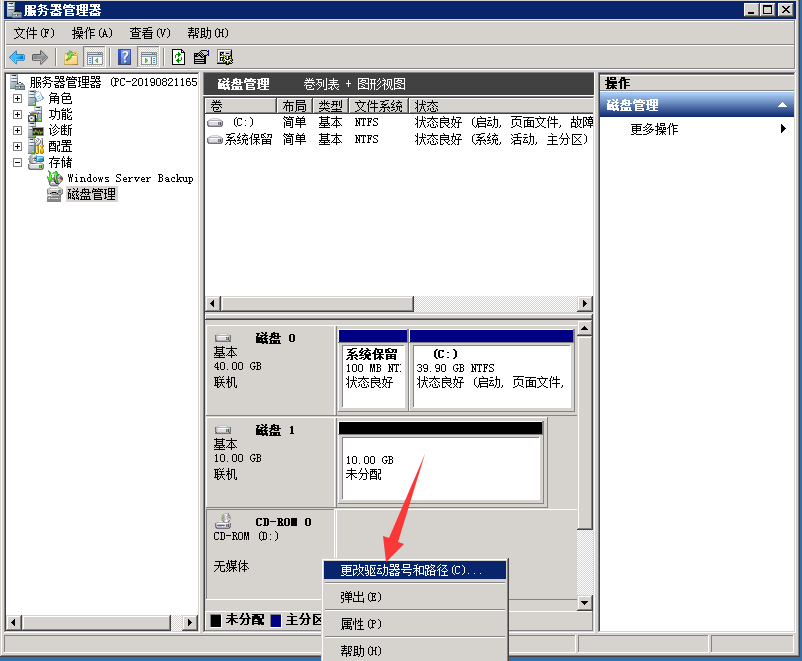Image resolution: width=802 pixels, height=661 pixels.
Task: Click the rightmost settings toolbar icon
Action: coord(225,57)
